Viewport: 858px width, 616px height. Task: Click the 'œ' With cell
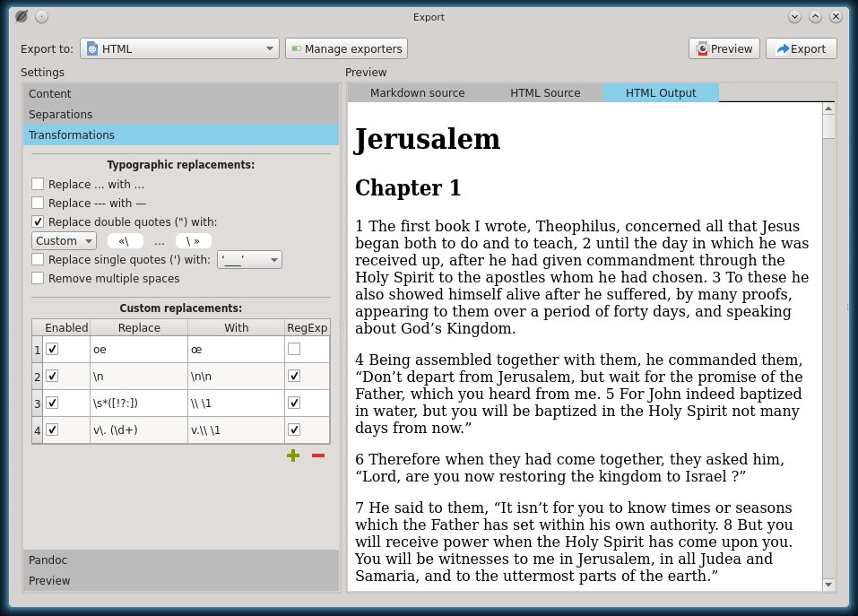coord(237,349)
